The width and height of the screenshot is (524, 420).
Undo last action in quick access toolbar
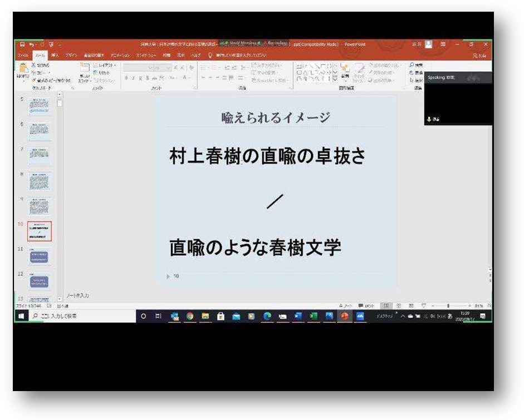pos(31,45)
